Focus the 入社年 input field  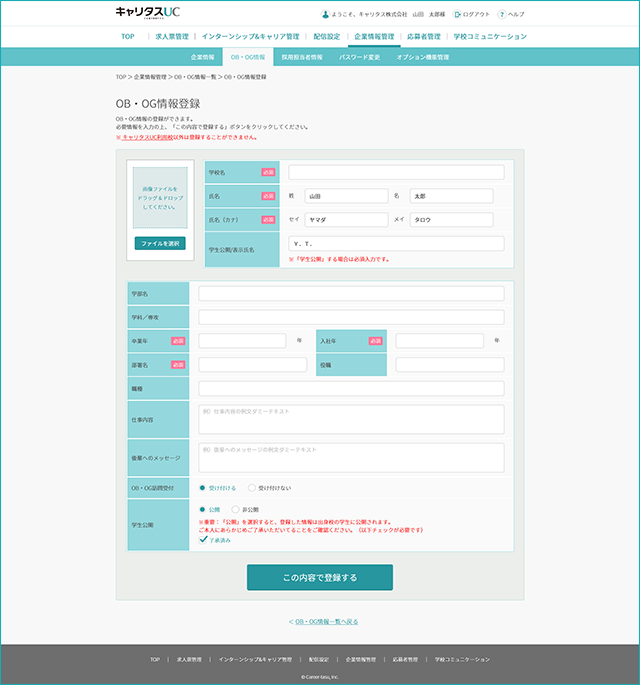click(439, 341)
